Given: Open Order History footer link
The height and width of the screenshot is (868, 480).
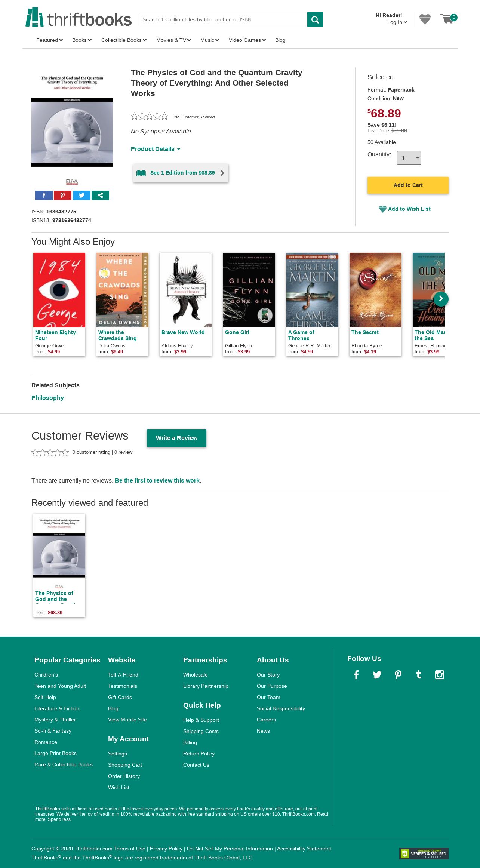Looking at the screenshot, I should (124, 776).
